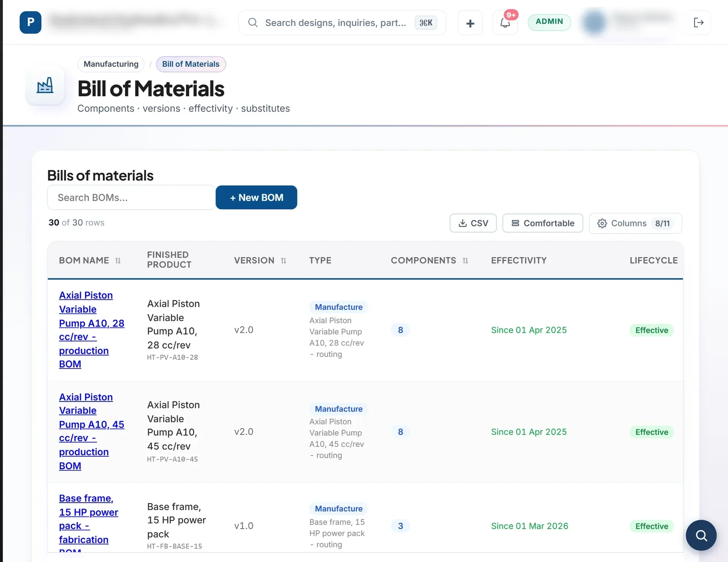Open the notifications bell

(x=505, y=23)
